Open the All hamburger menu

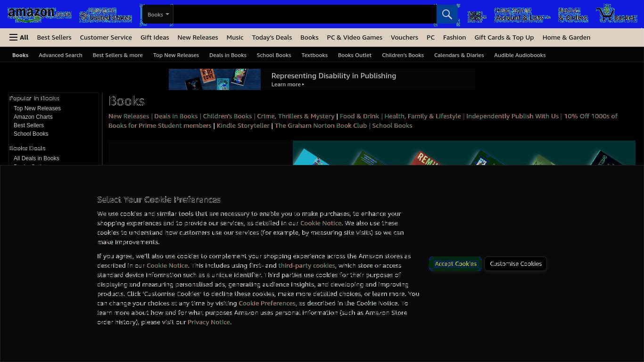[x=19, y=37]
